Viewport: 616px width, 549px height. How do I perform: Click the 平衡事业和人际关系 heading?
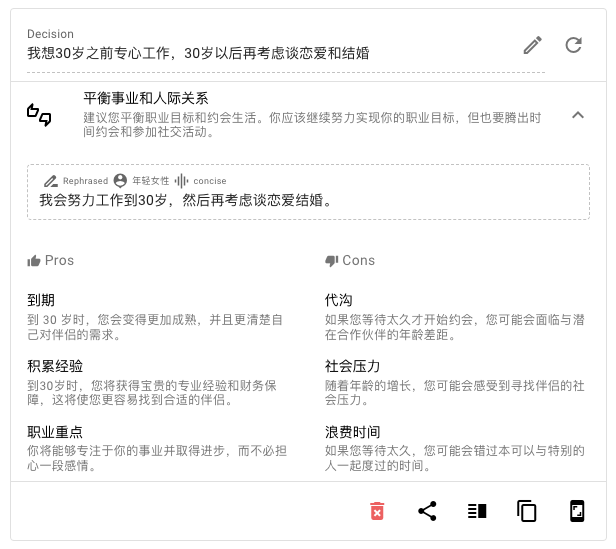click(x=146, y=98)
